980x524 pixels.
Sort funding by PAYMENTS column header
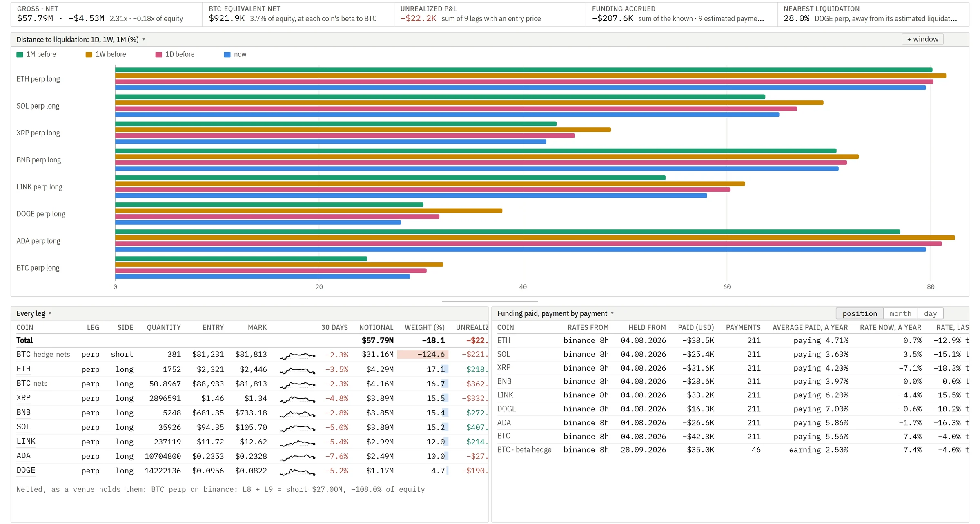click(743, 327)
